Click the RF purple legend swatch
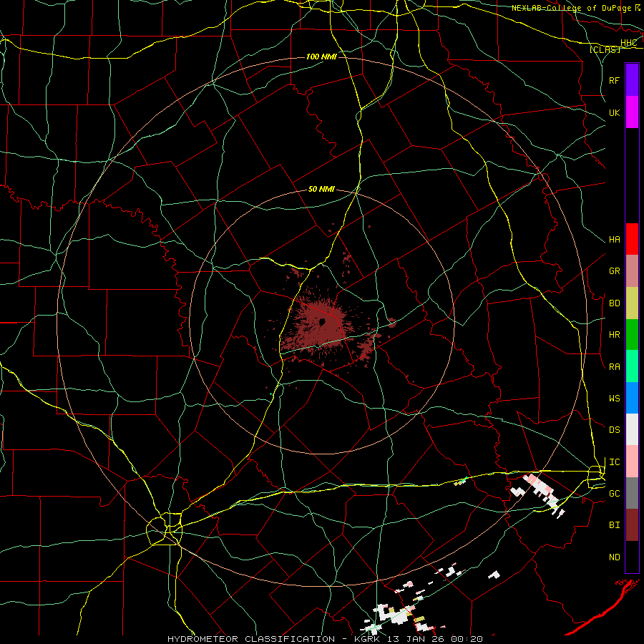The width and height of the screenshot is (644, 644). coord(632,80)
